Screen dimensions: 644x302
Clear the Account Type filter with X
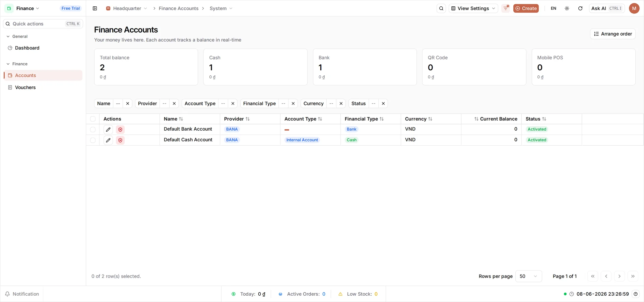[233, 103]
